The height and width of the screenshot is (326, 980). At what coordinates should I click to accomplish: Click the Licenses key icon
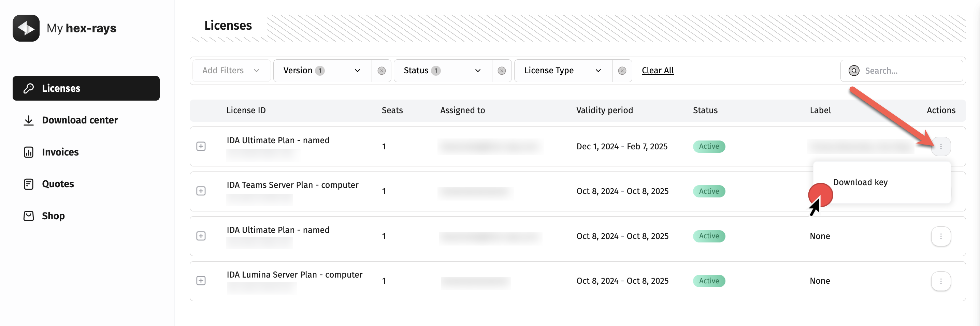pos(29,88)
